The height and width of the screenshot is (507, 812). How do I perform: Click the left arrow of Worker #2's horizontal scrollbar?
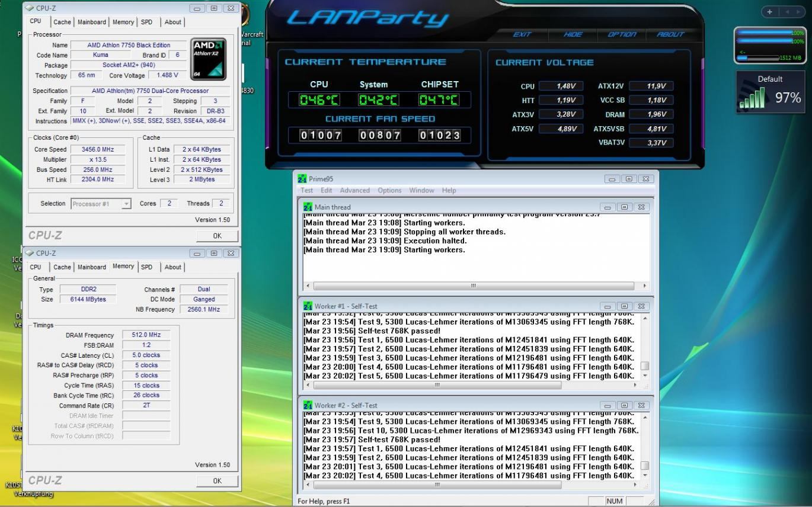pos(308,484)
